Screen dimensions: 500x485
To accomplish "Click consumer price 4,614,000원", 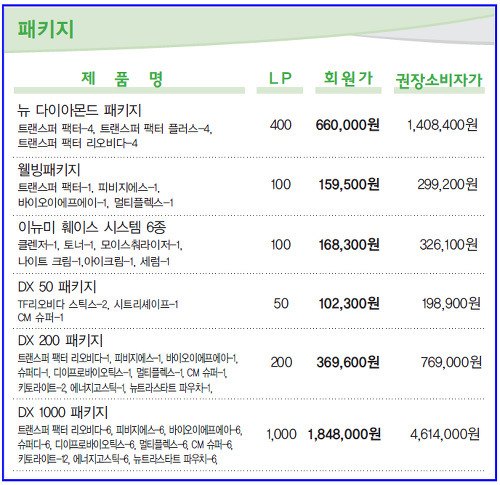I will click(445, 434).
